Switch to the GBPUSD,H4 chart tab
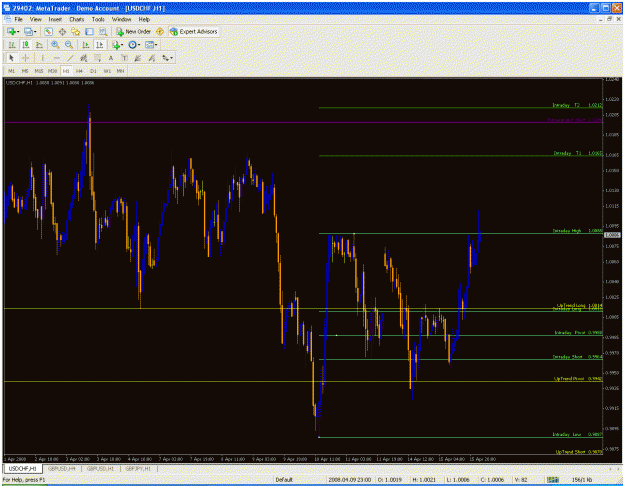Viewport: 625px width, 486px height. tap(62, 468)
